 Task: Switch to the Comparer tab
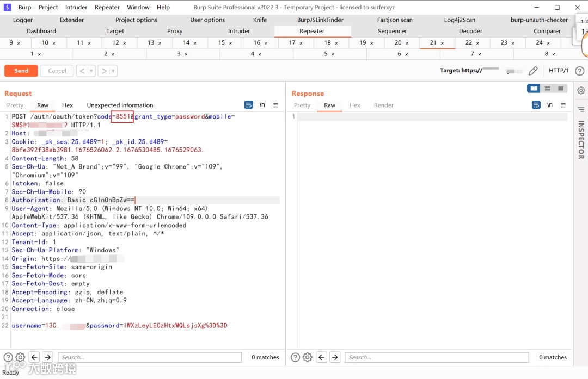click(547, 31)
